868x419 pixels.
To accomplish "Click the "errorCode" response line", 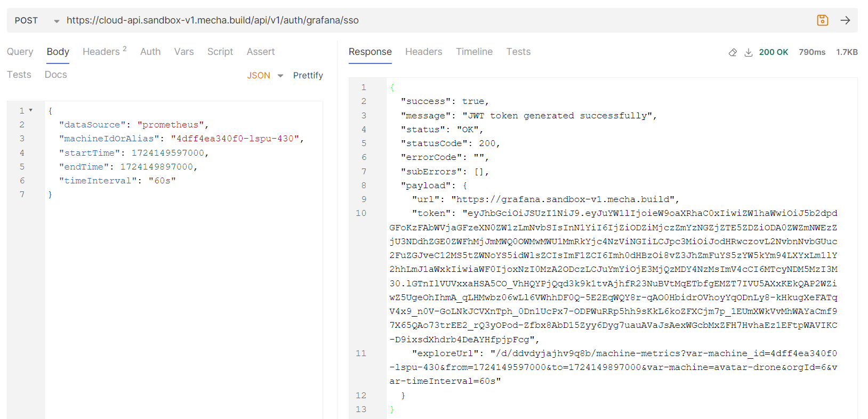I will [x=445, y=157].
